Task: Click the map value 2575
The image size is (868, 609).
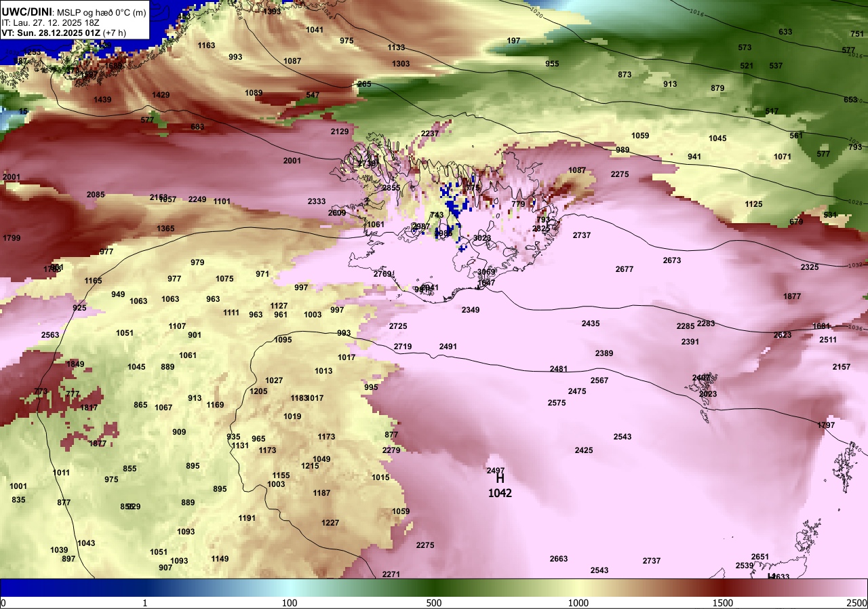Action: click(557, 403)
